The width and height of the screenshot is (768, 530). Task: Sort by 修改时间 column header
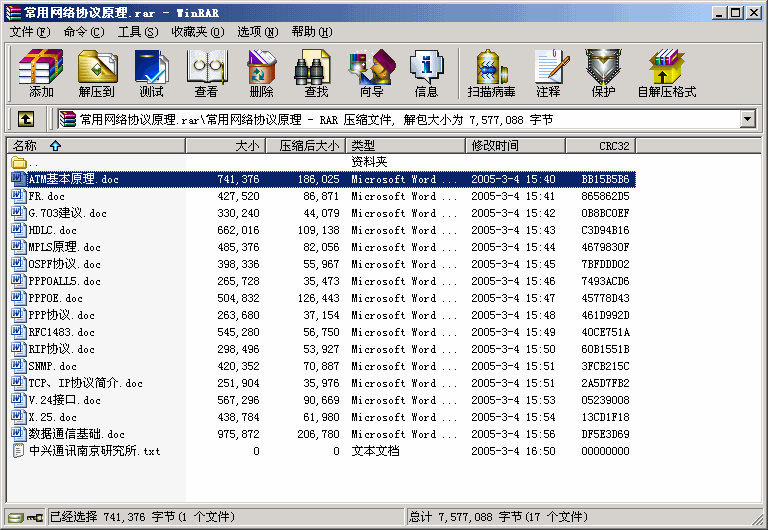516,145
